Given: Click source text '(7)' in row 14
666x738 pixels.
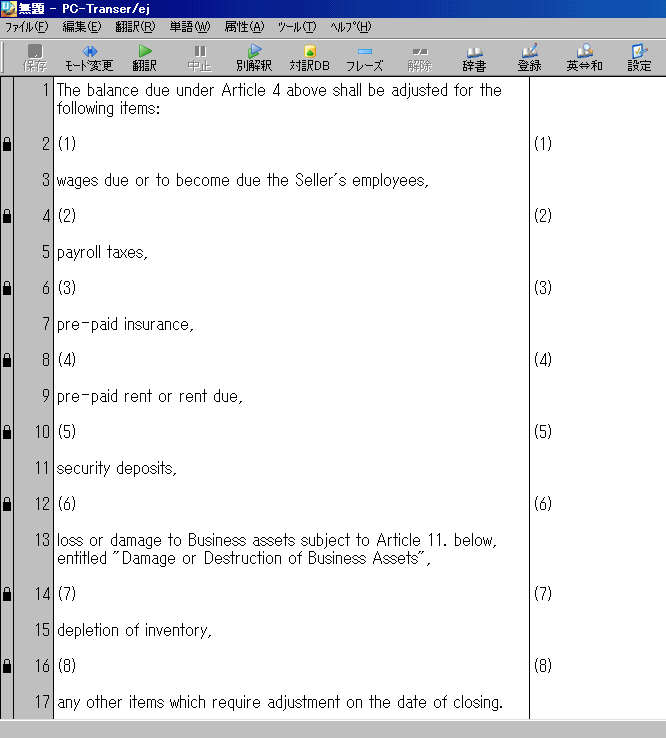Looking at the screenshot, I should 67,594.
